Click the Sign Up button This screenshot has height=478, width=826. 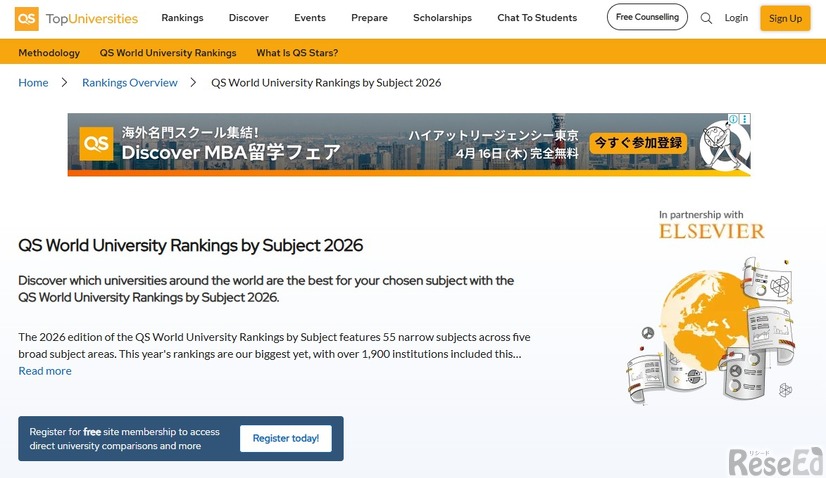pos(785,18)
